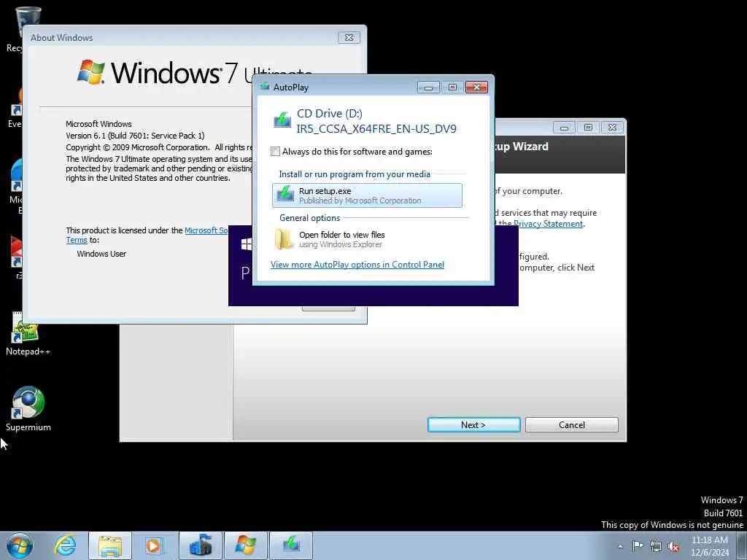
Task: Open the Supermium desktop shortcut
Action: coord(28,408)
